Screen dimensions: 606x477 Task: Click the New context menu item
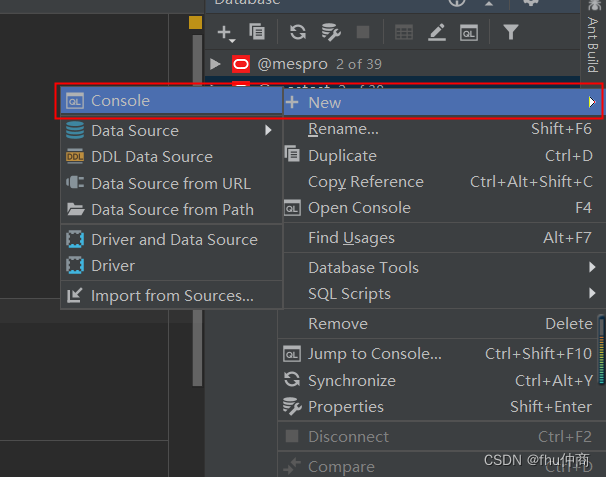(443, 102)
